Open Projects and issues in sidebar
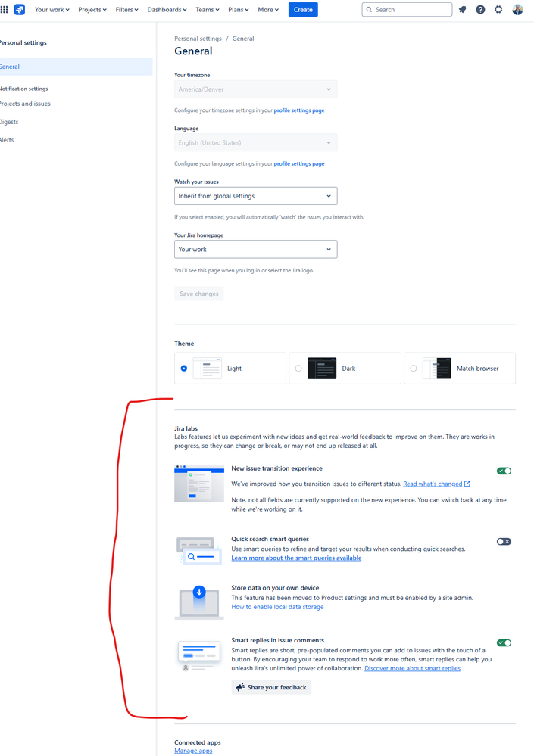 point(25,104)
